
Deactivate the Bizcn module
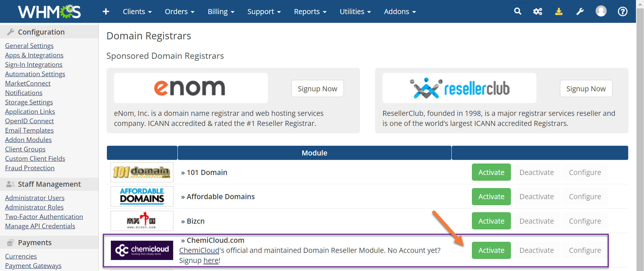[536, 221]
